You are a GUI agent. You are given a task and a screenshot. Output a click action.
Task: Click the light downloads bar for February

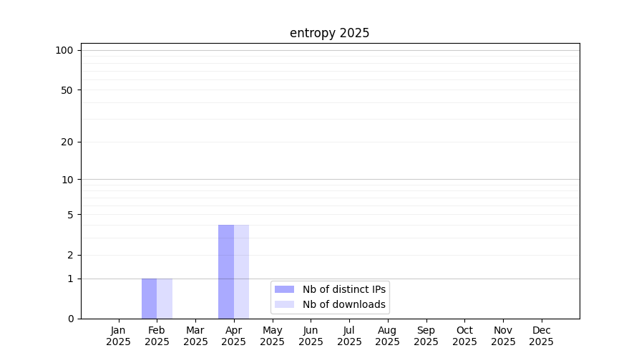[x=165, y=299]
